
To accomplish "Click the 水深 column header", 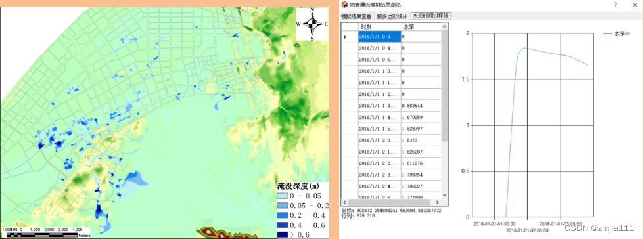I will click(421, 27).
